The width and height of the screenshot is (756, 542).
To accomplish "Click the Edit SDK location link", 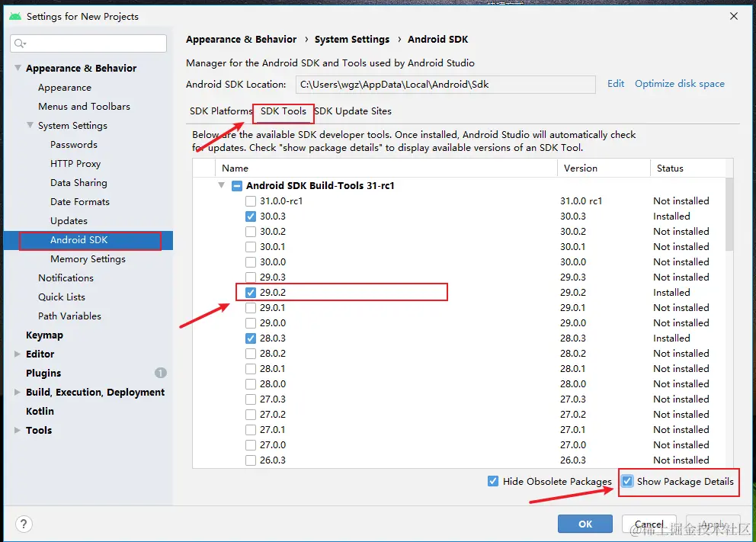I will [616, 83].
